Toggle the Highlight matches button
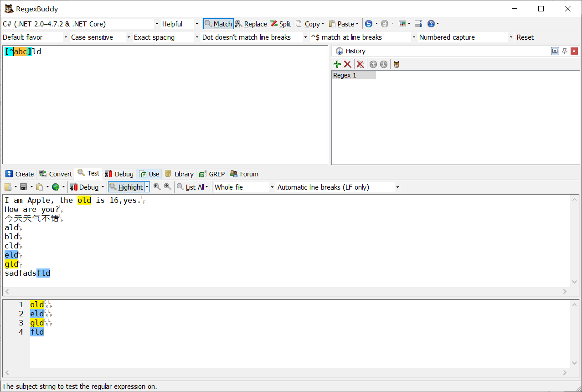This screenshot has height=392, width=582. coord(126,187)
